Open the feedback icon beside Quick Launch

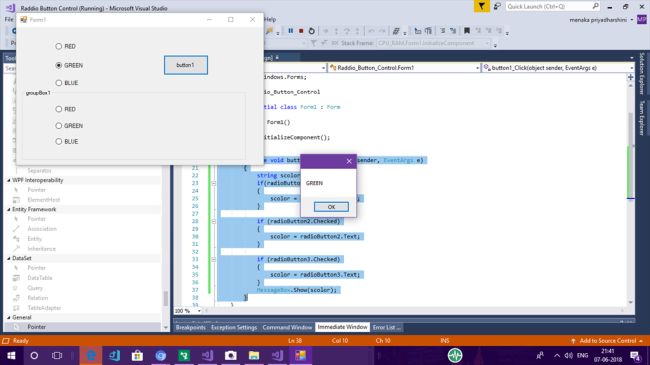[497, 6]
